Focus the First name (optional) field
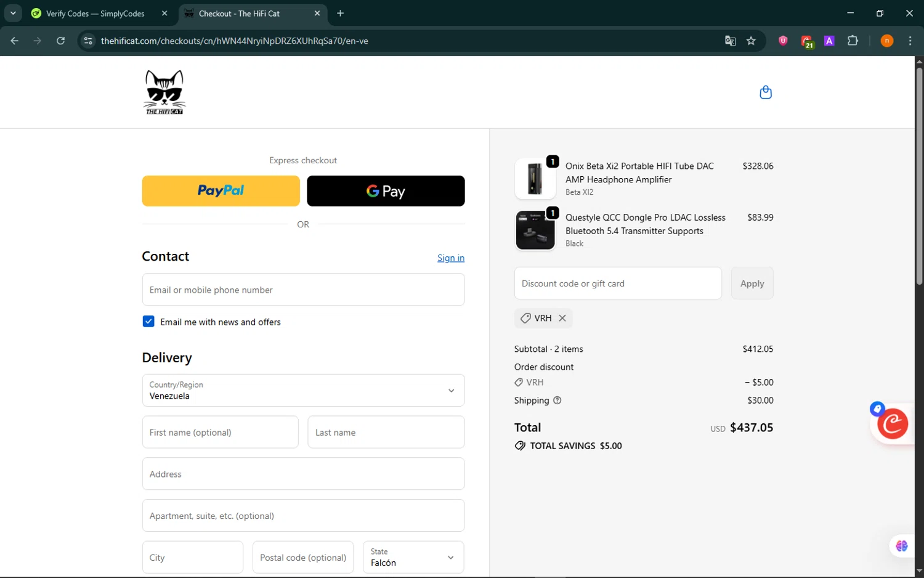Viewport: 924px width, 578px height. [x=220, y=432]
